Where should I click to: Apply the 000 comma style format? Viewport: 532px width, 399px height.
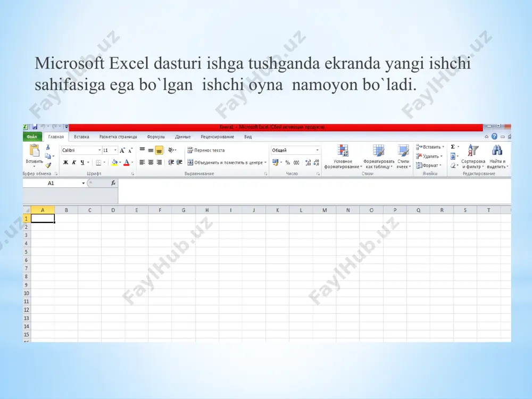pos(296,162)
